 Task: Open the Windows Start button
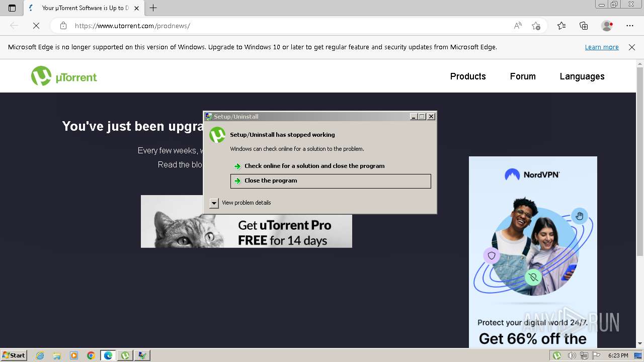pyautogui.click(x=14, y=355)
